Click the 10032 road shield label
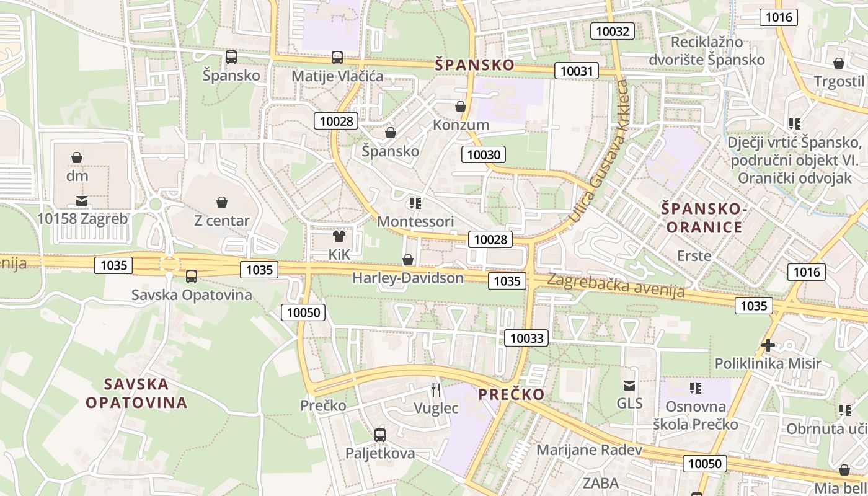 click(x=613, y=31)
